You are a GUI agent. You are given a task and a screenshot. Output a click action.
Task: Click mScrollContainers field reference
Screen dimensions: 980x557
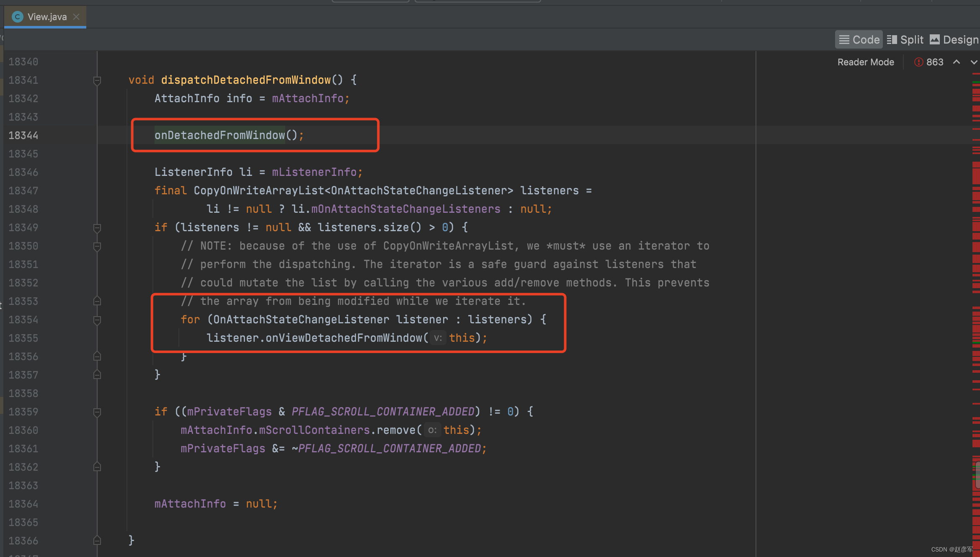point(315,430)
